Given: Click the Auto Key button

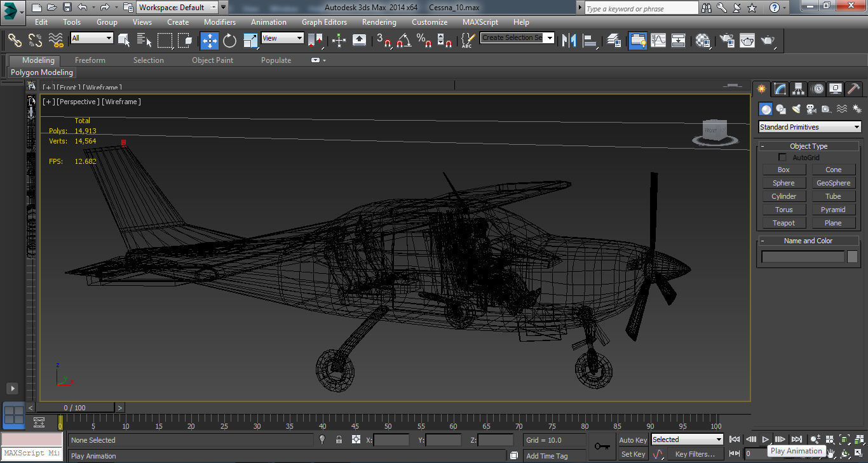Looking at the screenshot, I should 633,440.
